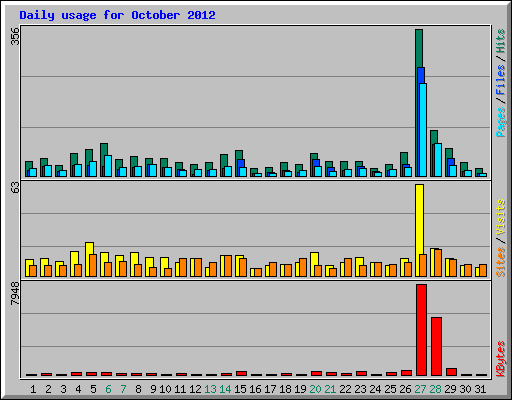Click day 31 on the x-axis
Screen dimensions: 512x400
(x=480, y=389)
